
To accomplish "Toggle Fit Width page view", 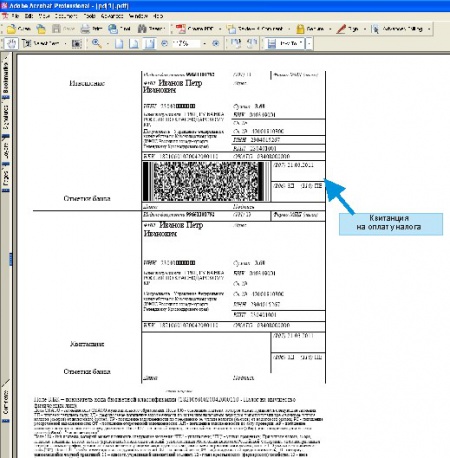I will coord(149,43).
